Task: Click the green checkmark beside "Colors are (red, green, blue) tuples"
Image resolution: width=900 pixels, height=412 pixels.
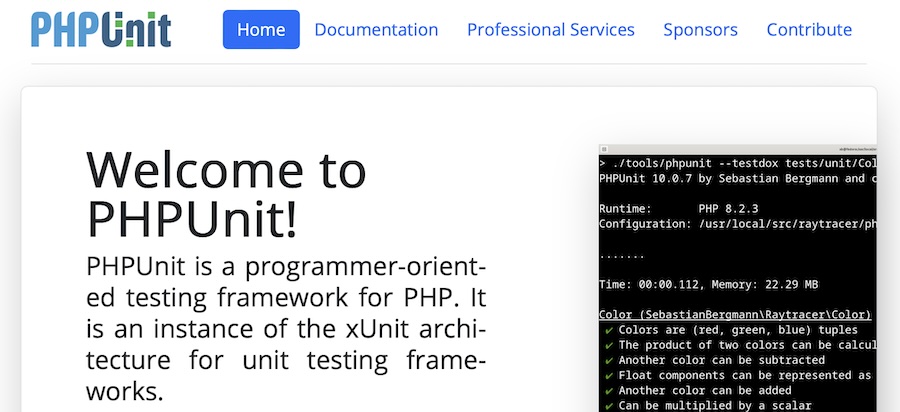Action: click(x=608, y=330)
